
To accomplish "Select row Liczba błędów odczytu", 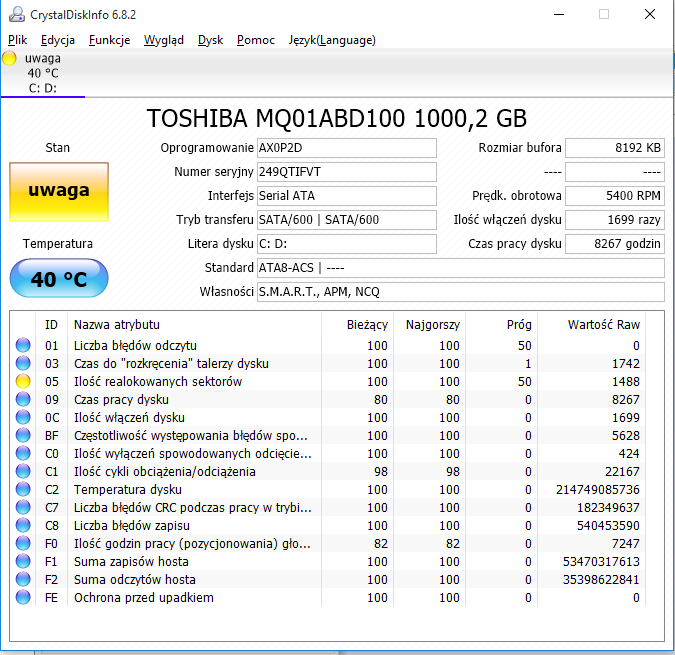I will point(327,345).
